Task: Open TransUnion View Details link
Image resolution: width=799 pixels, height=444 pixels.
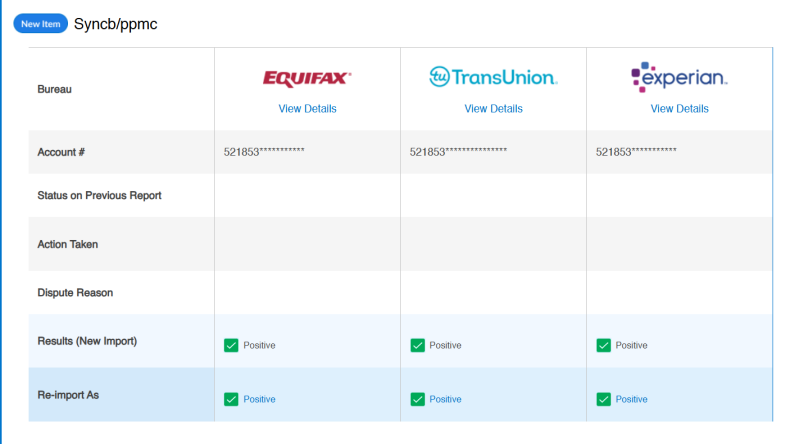Action: pos(493,109)
